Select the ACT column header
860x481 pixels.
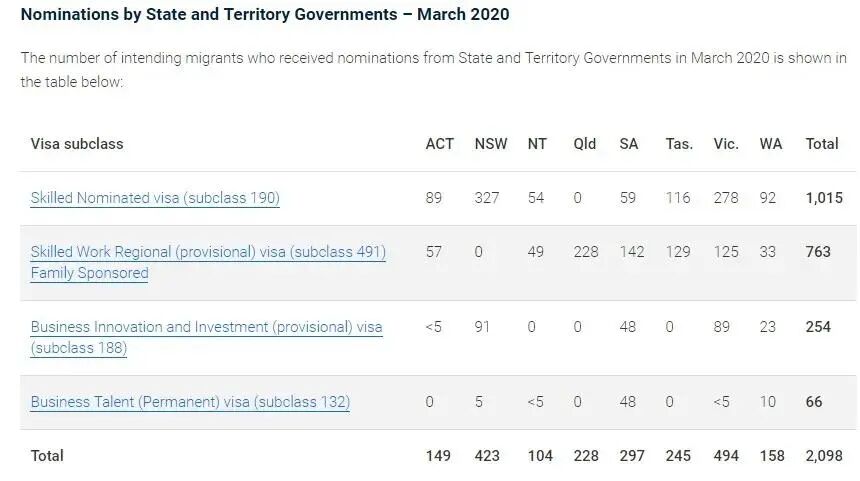tap(439, 144)
